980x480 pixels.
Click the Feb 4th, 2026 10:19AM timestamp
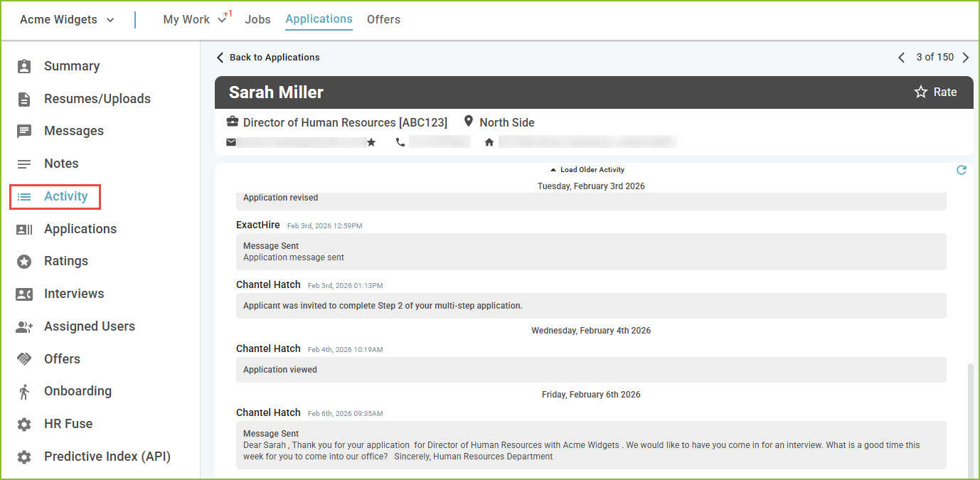click(x=346, y=350)
